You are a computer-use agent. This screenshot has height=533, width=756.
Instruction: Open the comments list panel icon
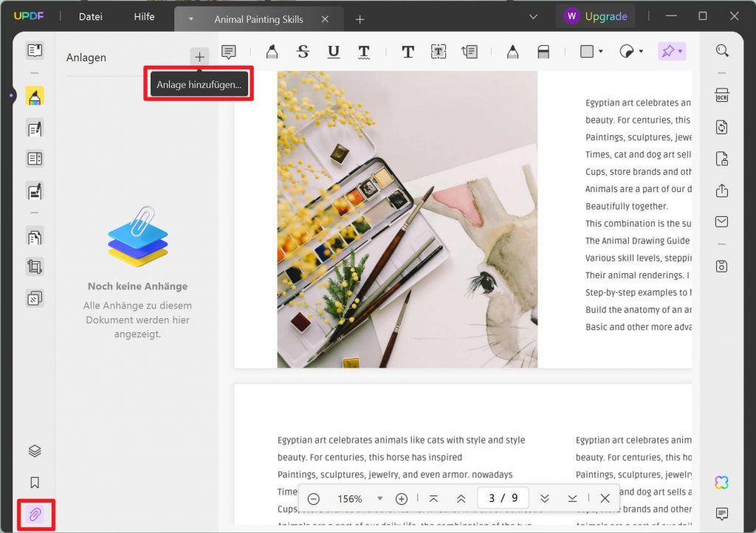pos(722,514)
